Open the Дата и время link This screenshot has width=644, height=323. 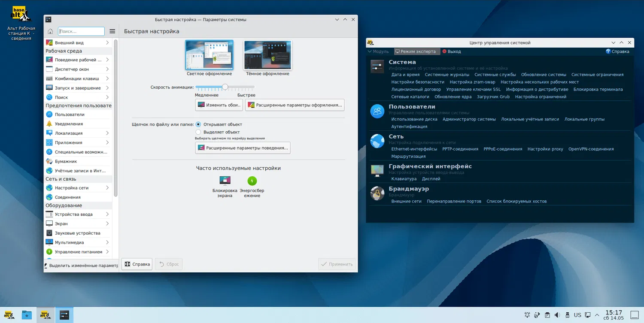click(405, 75)
